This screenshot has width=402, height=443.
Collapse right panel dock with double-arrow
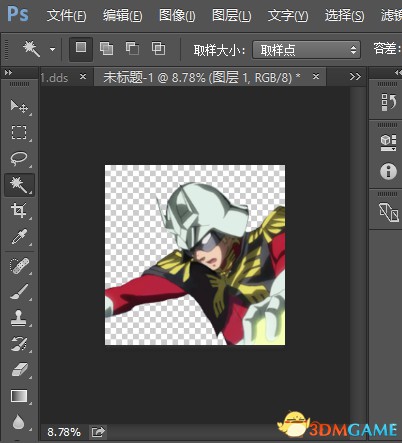point(398,72)
